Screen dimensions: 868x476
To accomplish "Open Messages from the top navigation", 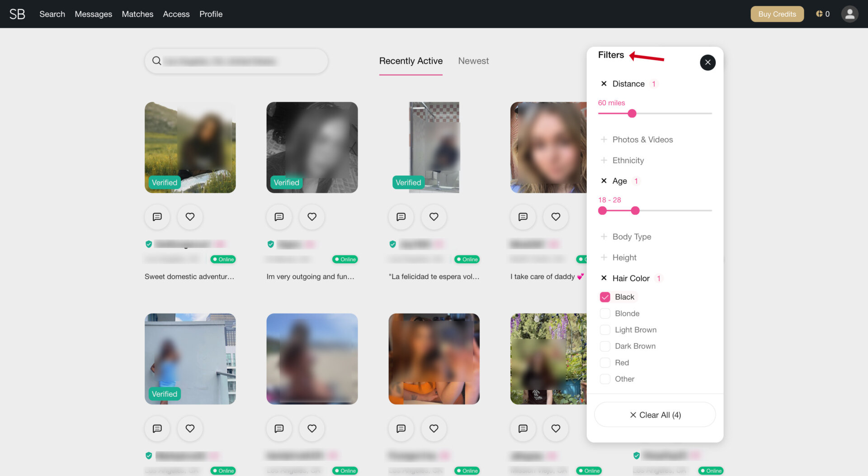I will click(x=93, y=14).
